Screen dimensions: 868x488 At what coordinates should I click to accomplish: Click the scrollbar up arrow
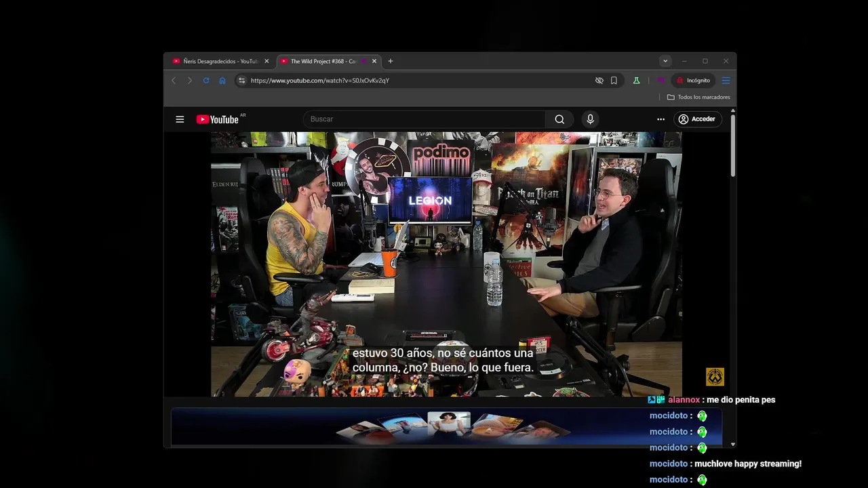[732, 110]
